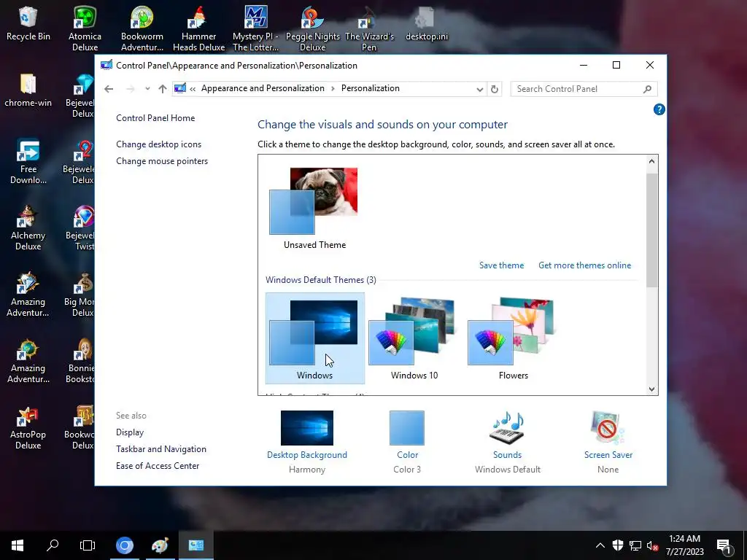Viewport: 747px width, 560px height.
Task: Select AstroPop Deluxe desktop shortcut
Action: 28,427
